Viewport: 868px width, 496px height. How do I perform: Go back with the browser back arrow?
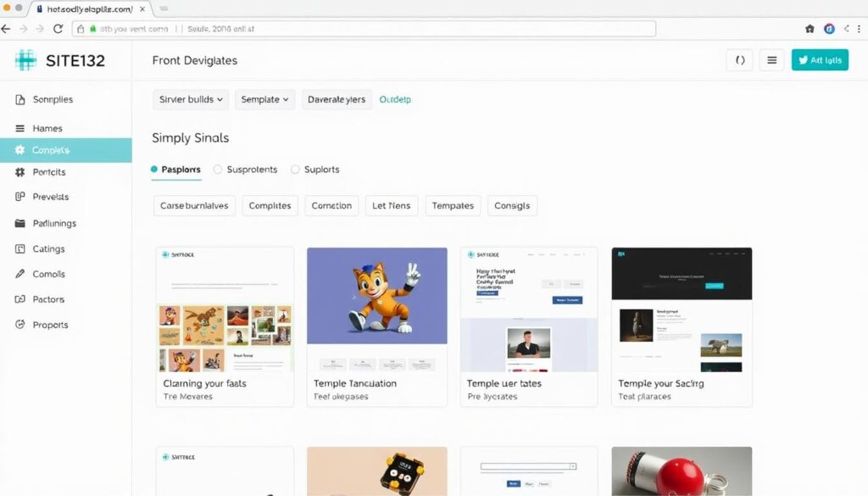click(x=6, y=29)
